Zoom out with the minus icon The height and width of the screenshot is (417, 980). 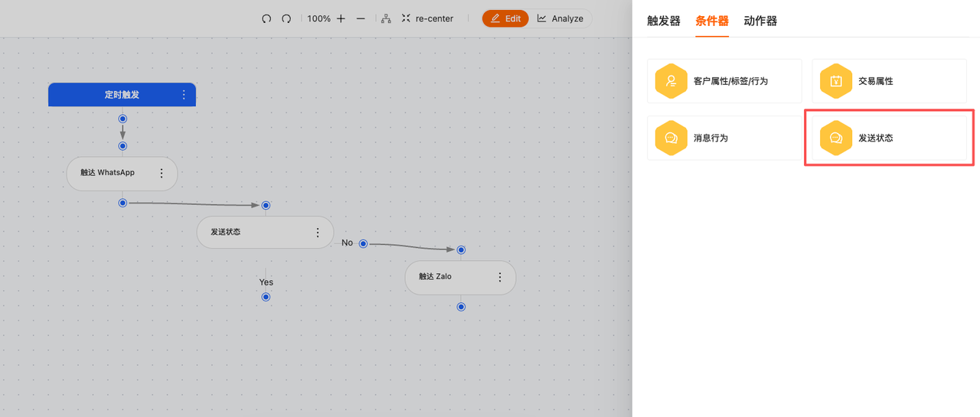[361, 18]
